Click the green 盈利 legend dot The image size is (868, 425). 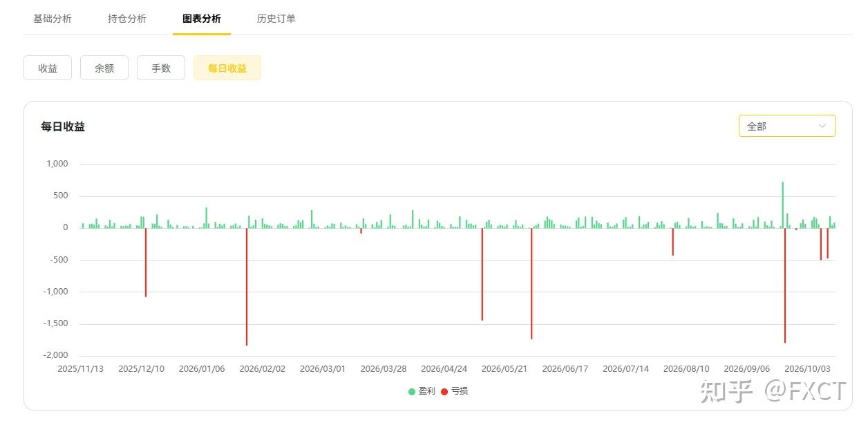click(x=412, y=392)
